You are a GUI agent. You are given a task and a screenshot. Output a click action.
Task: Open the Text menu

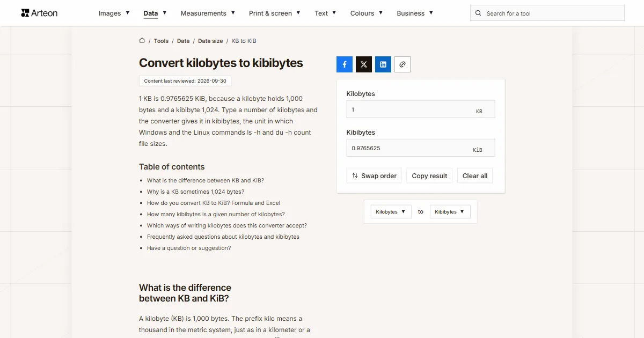pyautogui.click(x=321, y=13)
